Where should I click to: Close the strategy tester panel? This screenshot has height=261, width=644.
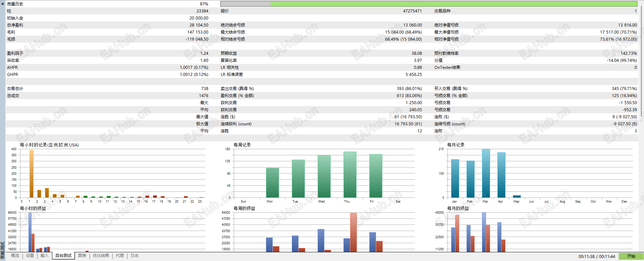tap(3, 4)
